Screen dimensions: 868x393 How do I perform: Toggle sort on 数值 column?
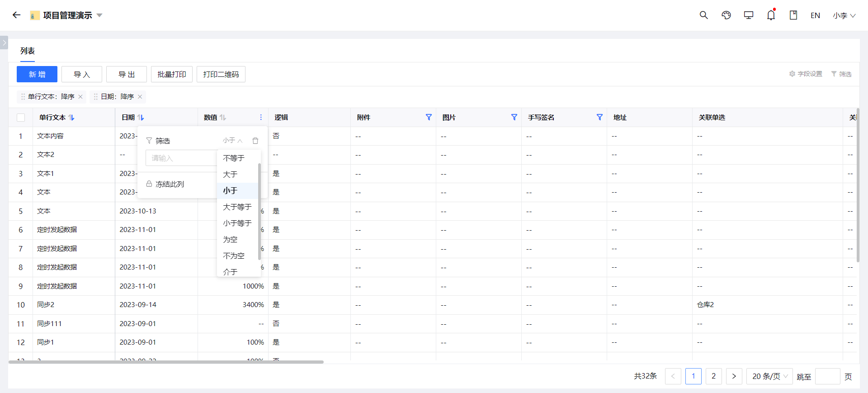223,118
